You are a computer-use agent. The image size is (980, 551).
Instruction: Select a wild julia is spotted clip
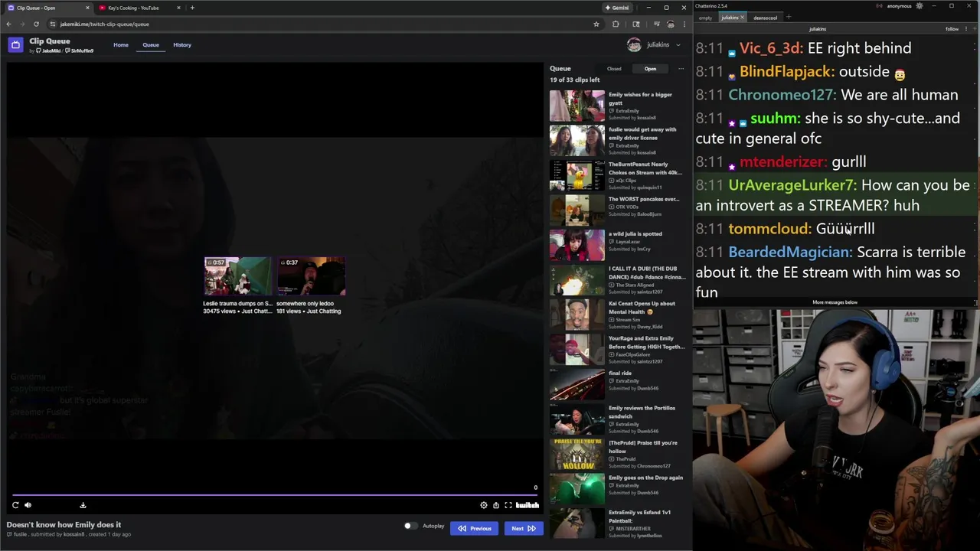617,245
